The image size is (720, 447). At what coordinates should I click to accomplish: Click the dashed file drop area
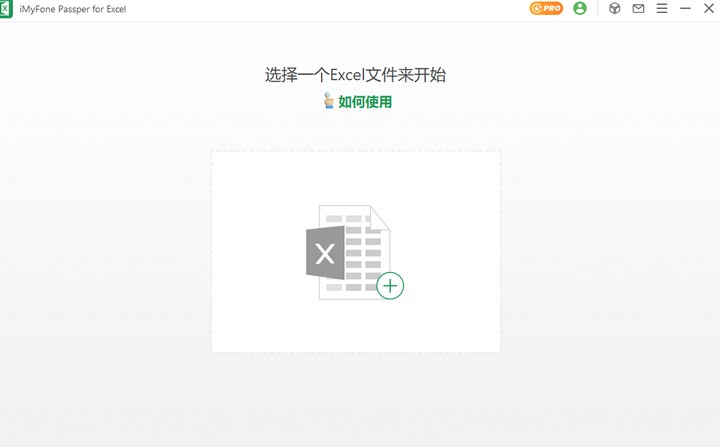(x=356, y=252)
